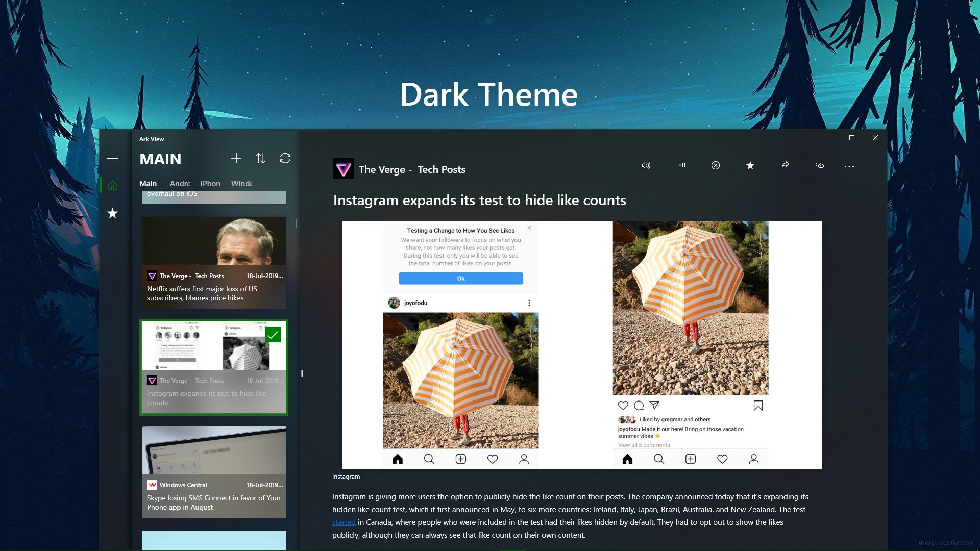This screenshot has height=551, width=980.
Task: Dismiss the article with the circled X icon
Action: pos(716,165)
